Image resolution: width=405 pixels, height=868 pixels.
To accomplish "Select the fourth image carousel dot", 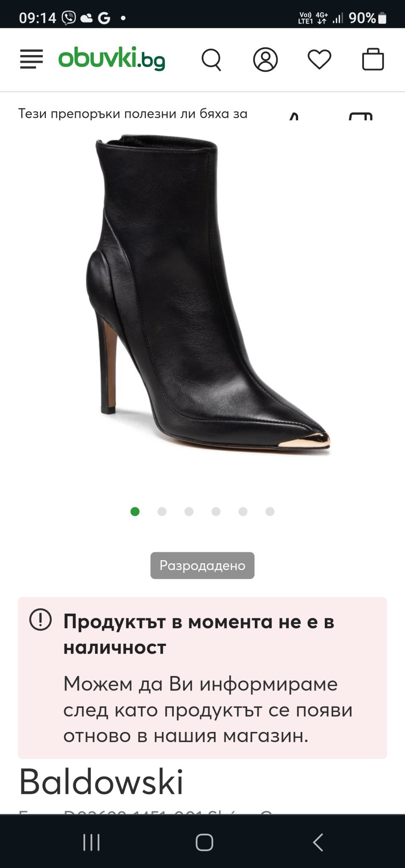I will (x=216, y=512).
